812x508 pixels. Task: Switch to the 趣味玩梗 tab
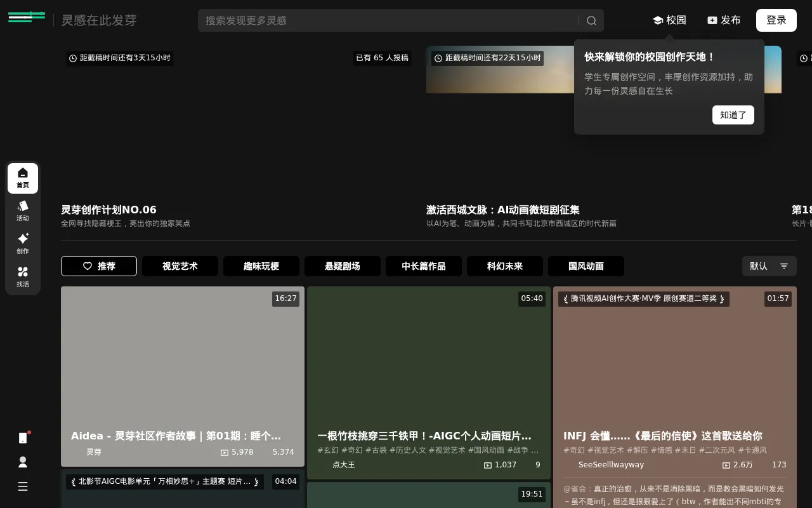pyautogui.click(x=261, y=266)
